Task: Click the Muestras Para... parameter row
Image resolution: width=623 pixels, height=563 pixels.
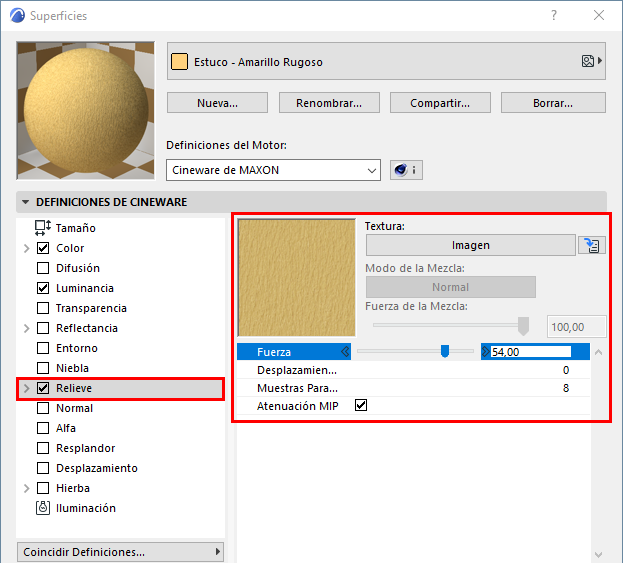Action: point(413,388)
